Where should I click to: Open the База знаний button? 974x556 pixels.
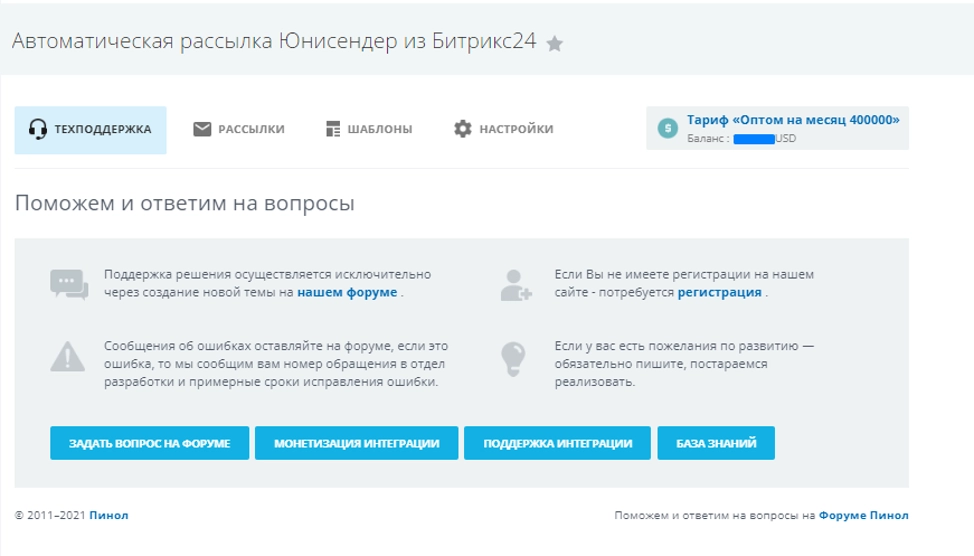pyautogui.click(x=716, y=443)
